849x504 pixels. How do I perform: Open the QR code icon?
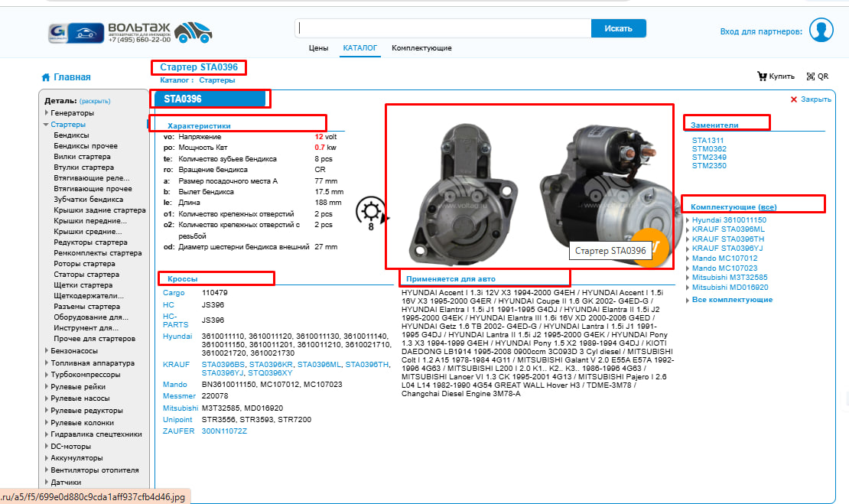(x=811, y=76)
